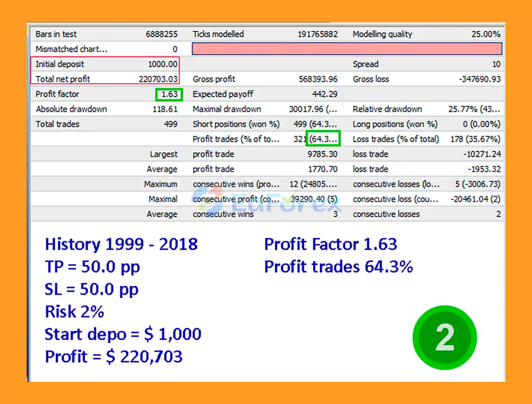The height and width of the screenshot is (404, 532).
Task: Select the Loss trades 178 (35.67%) cell
Action: [475, 139]
